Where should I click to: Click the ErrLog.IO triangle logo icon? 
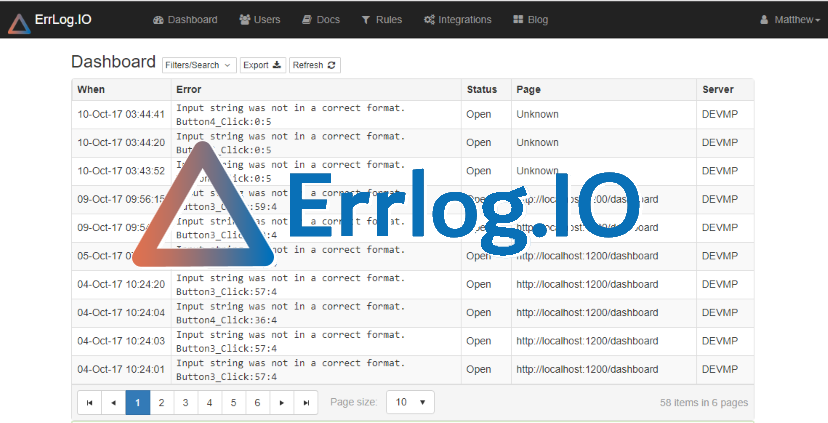(x=18, y=19)
